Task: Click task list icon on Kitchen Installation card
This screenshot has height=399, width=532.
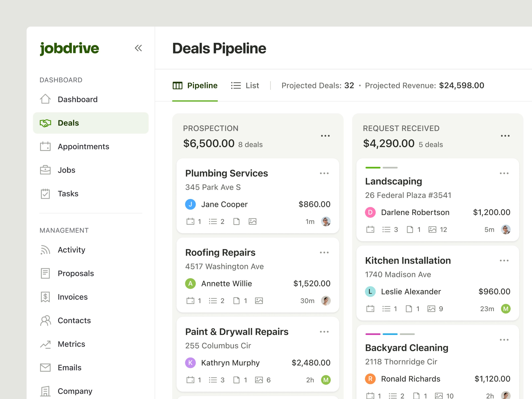Action: pos(386,309)
